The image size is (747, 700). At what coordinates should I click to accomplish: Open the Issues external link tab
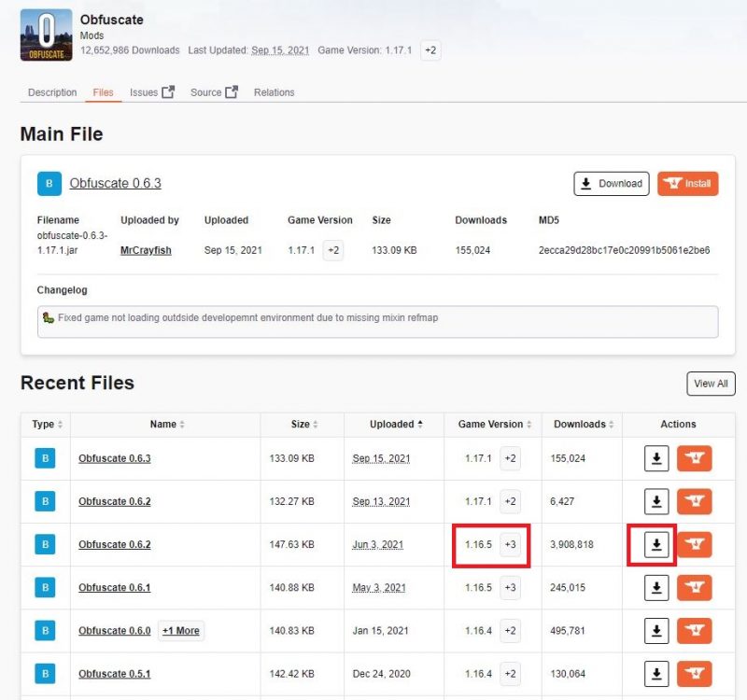[151, 92]
